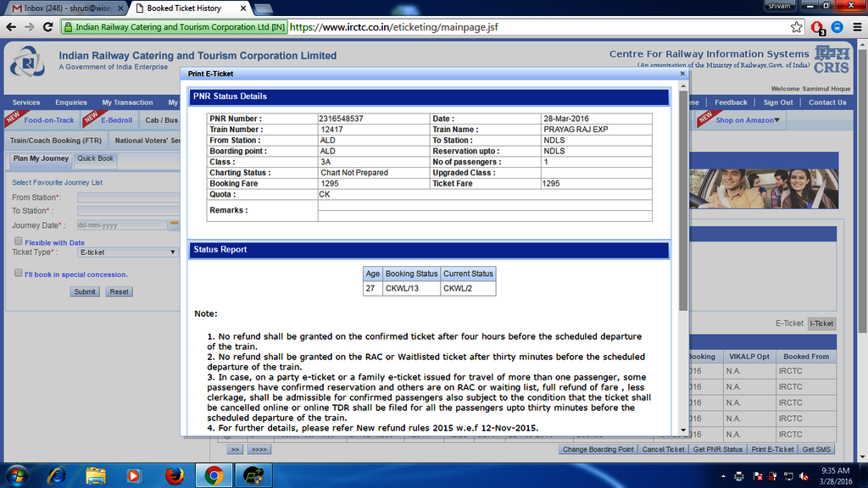The width and height of the screenshot is (868, 488).
Task: Switch to Chrome in the taskbar
Action: [x=214, y=476]
